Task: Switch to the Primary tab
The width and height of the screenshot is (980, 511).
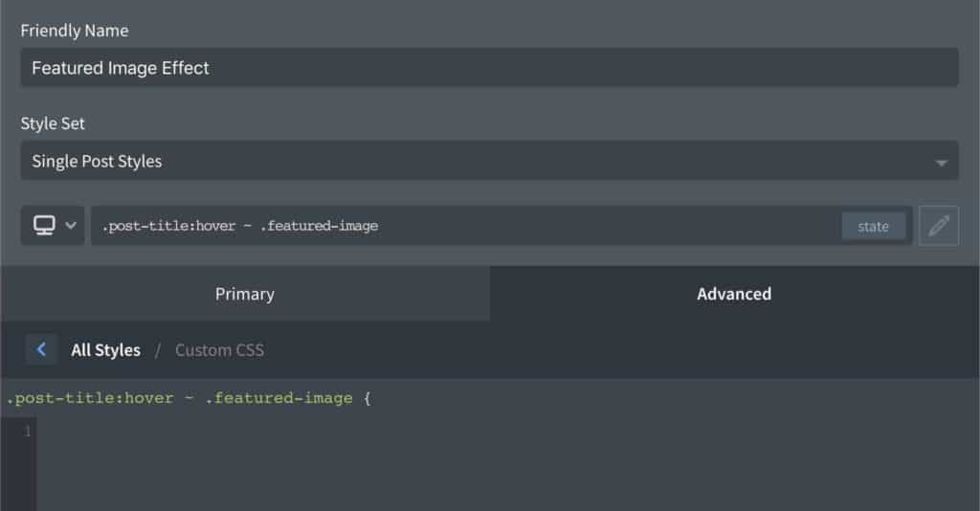Action: [245, 294]
